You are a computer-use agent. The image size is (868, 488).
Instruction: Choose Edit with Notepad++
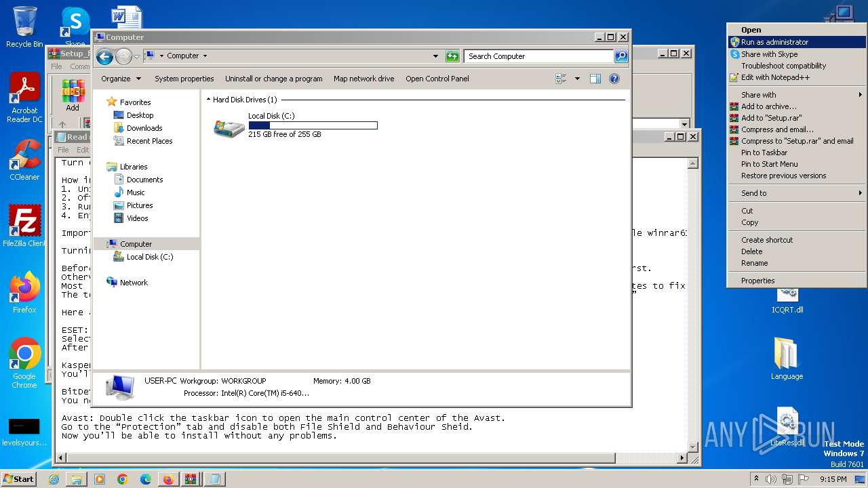796,77
